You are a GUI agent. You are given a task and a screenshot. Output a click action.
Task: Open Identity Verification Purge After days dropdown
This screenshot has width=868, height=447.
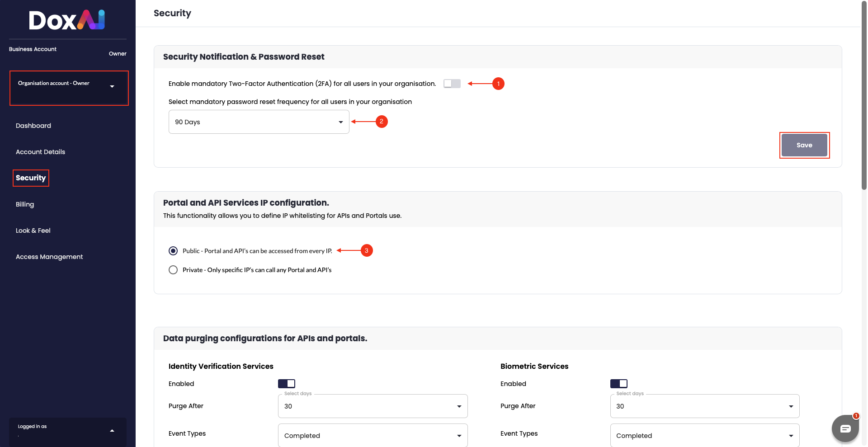coord(373,406)
